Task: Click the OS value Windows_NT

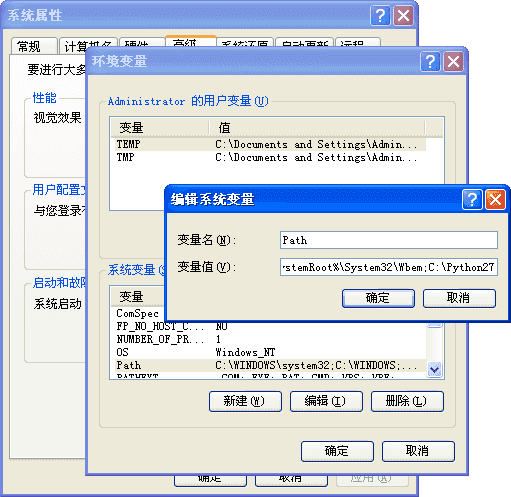Action: 245,352
